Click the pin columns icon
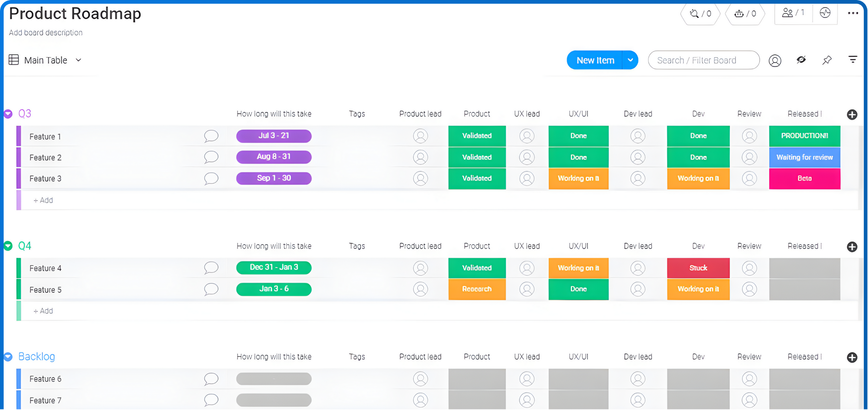868x410 pixels. pyautogui.click(x=827, y=60)
